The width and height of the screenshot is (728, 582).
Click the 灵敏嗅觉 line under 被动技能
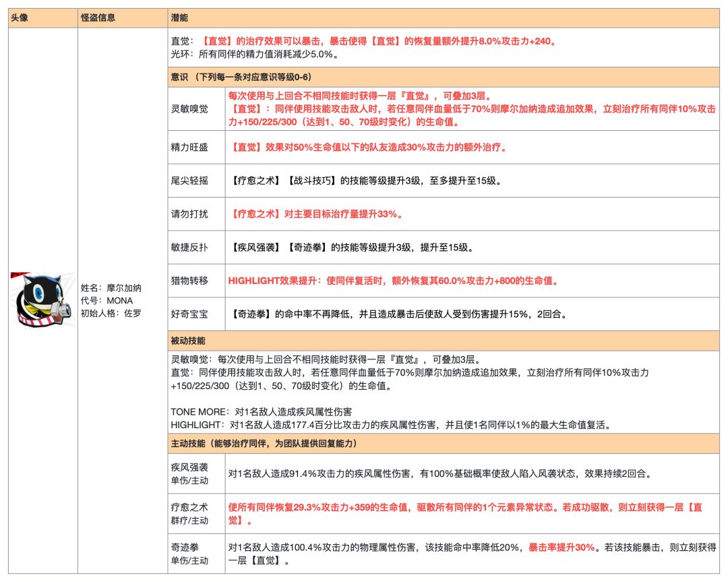pyautogui.click(x=328, y=359)
